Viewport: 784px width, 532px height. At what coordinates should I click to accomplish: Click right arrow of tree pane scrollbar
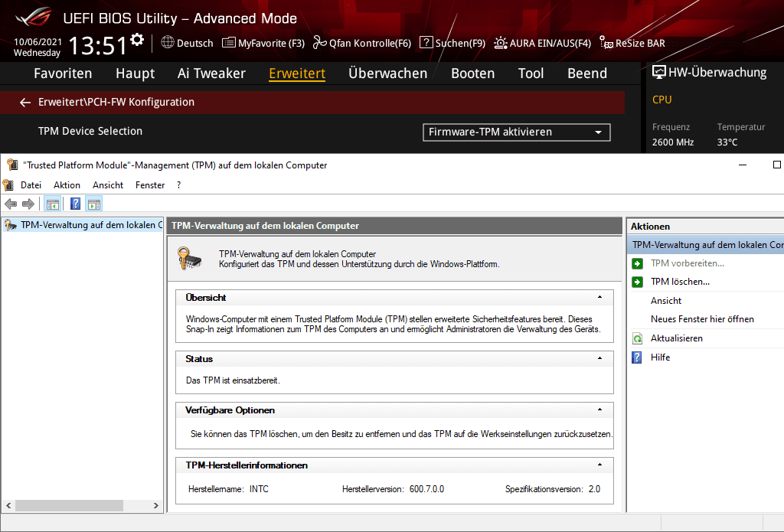[156, 505]
